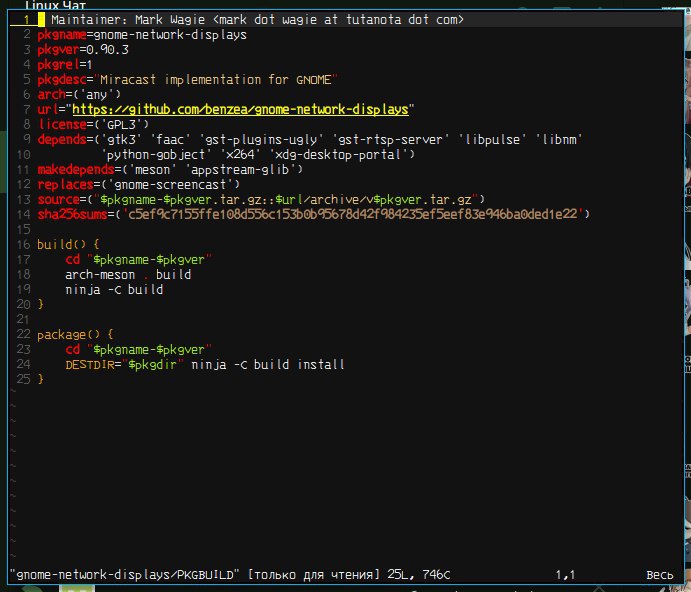
Task: Click the arch=('any') line
Action: click(79, 95)
